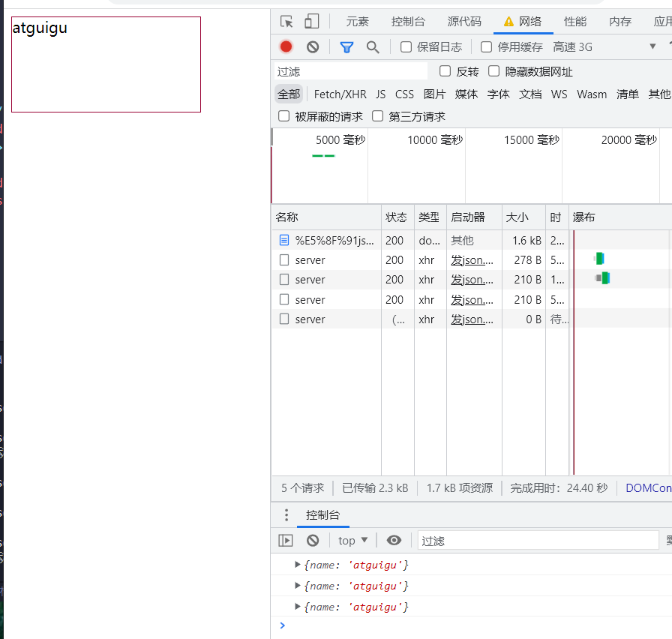Expand the first {name: 'atguigu'} object

pos(297,565)
